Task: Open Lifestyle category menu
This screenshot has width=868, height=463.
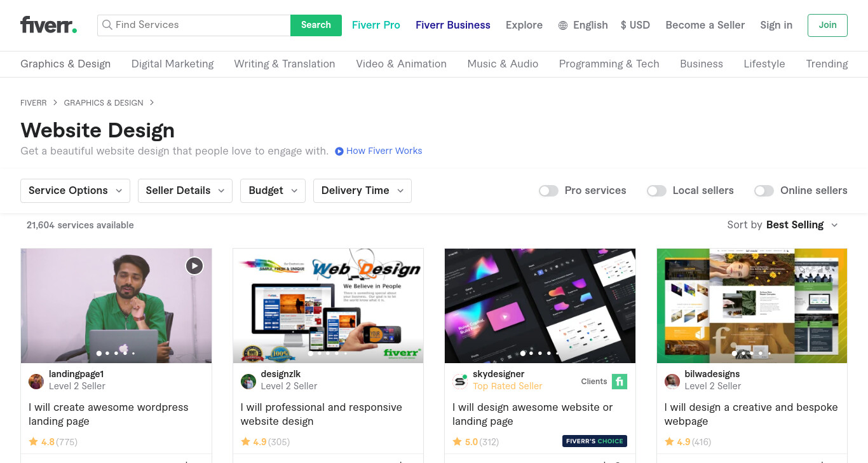Action: (764, 64)
